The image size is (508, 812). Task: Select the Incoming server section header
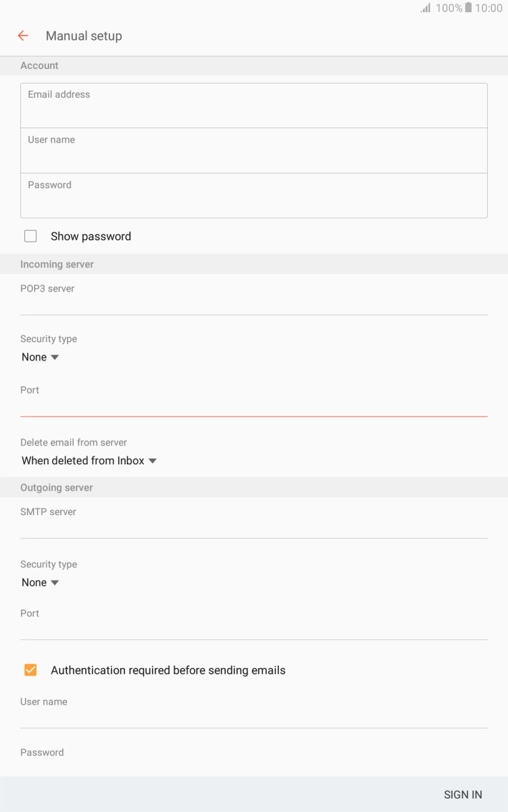pyautogui.click(x=57, y=264)
